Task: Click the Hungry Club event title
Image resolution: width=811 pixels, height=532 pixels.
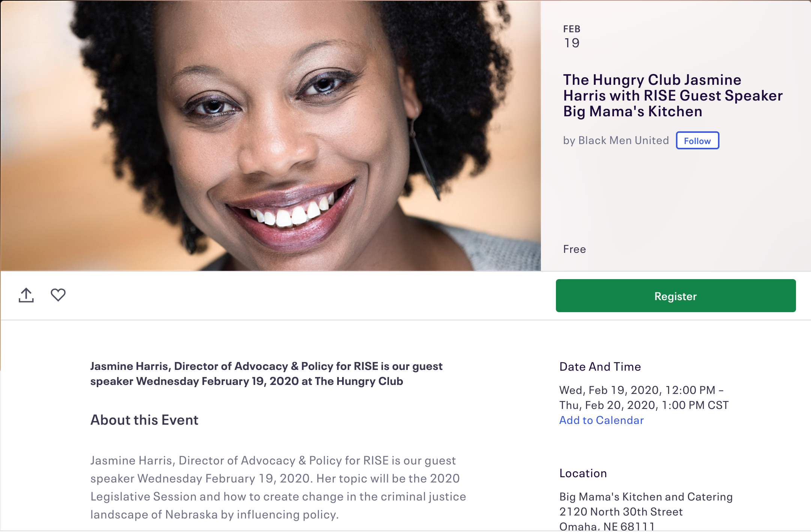Action: pos(673,96)
